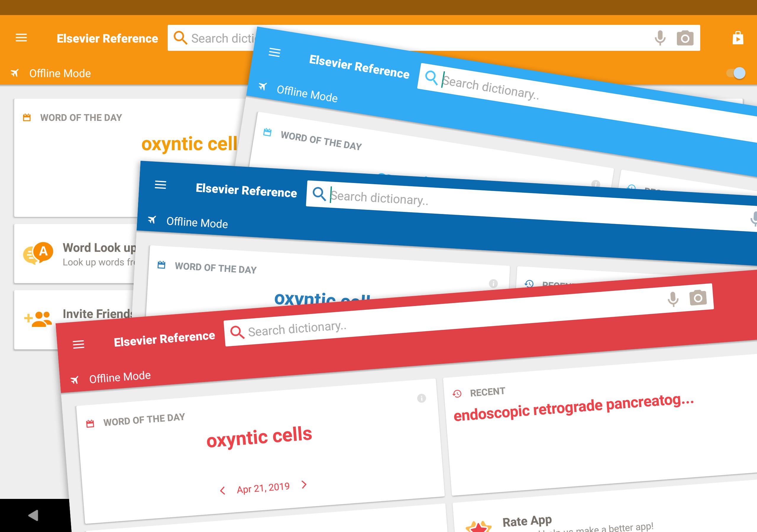Click airplane Offline Mode icon in light blue window
Viewport: 757px width, 532px height.
click(263, 86)
